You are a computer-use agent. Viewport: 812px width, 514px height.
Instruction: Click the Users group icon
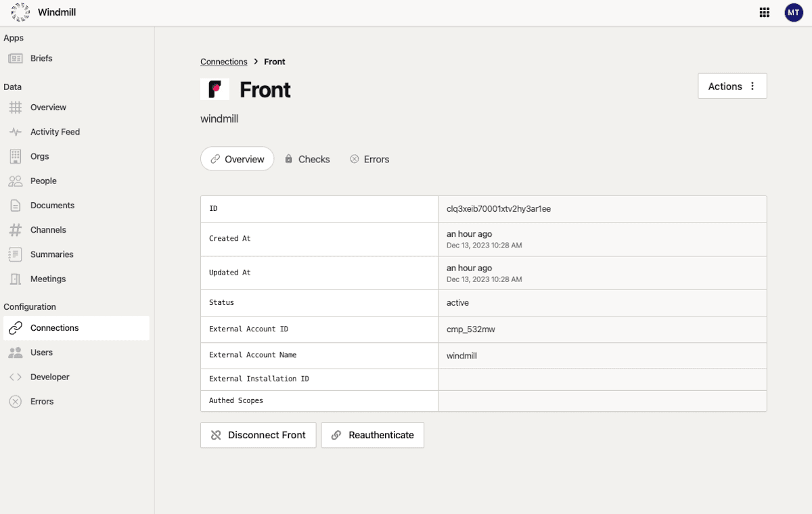16,352
